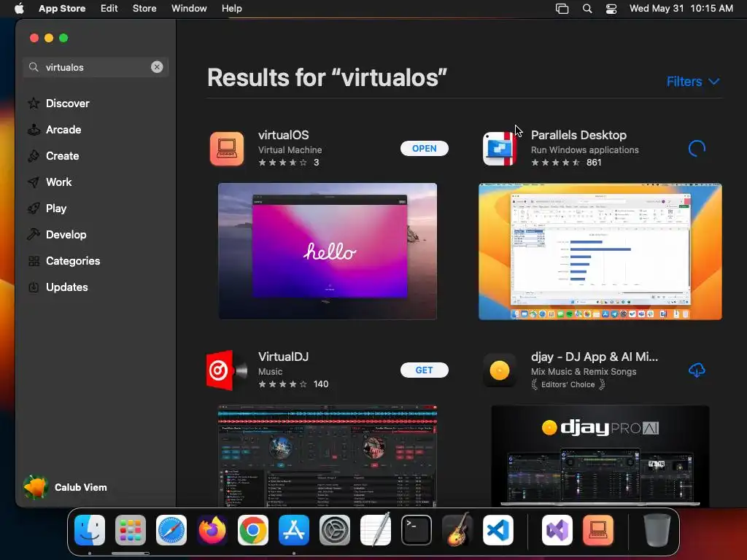Click the djay app icon
This screenshot has width=747, height=560.
coord(499,370)
